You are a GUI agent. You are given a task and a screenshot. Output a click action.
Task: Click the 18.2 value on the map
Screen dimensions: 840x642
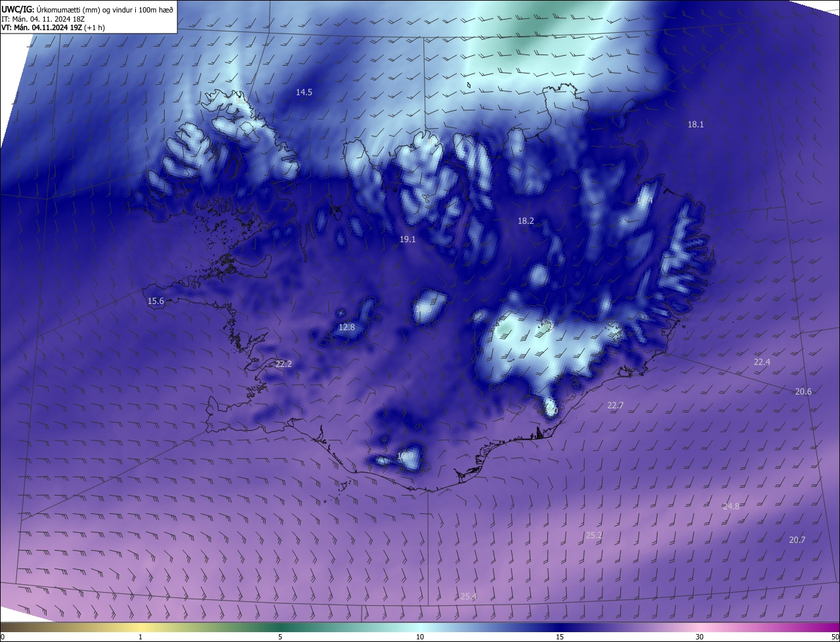coord(526,221)
